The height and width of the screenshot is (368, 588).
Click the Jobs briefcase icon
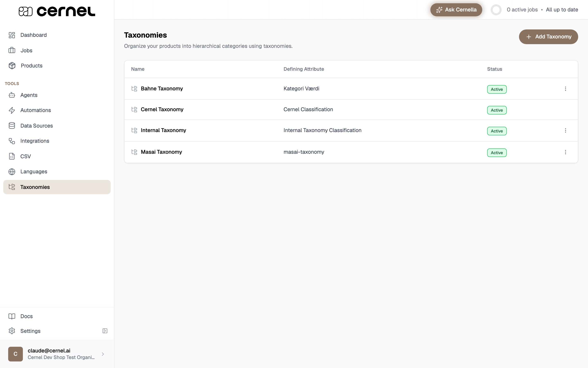pyautogui.click(x=12, y=50)
